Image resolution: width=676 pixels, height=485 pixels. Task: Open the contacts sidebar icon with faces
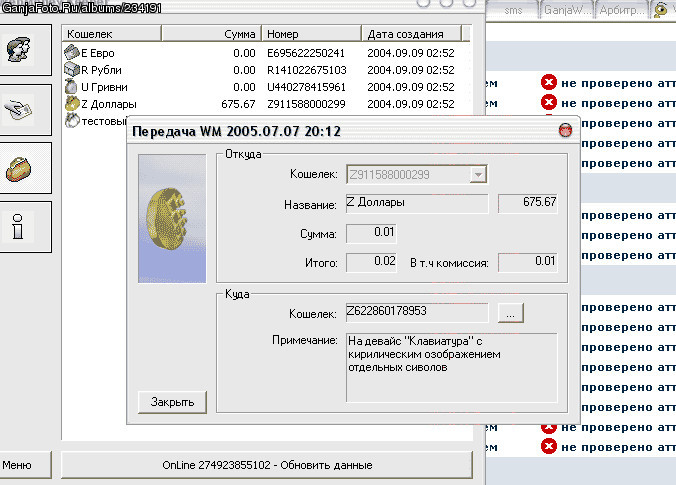[19, 50]
